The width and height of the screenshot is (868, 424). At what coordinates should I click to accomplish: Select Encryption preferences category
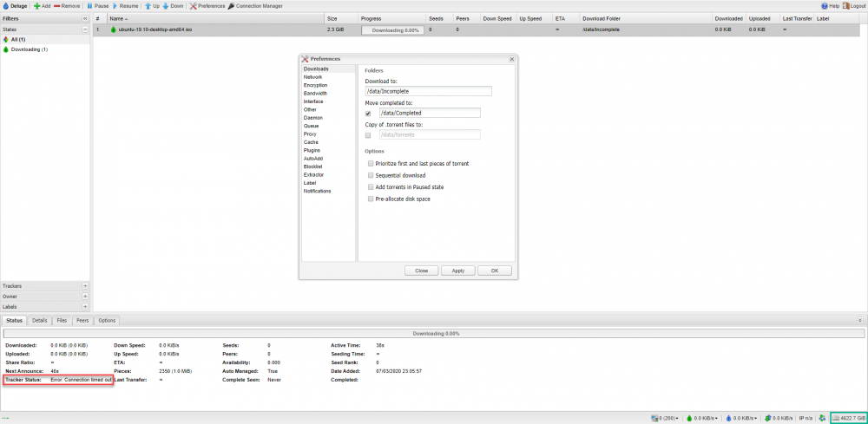point(329,85)
